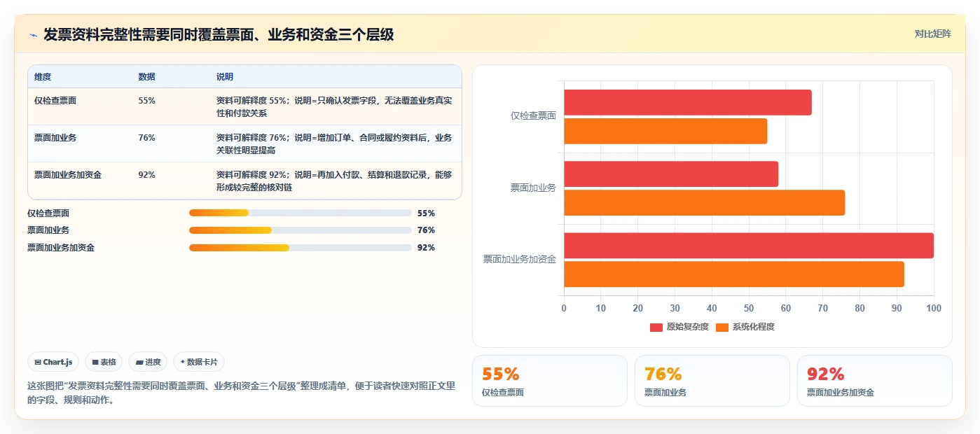
Task: Click the 100 tick on the chart x-axis
Action: pyautogui.click(x=934, y=307)
